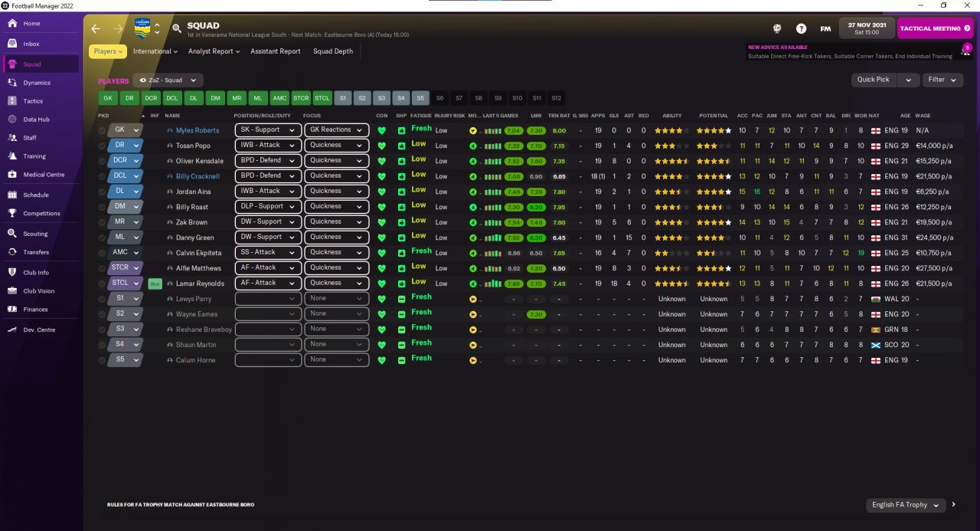The image size is (980, 531).
Task: Open the Inbox tray icon
Action: point(12,44)
